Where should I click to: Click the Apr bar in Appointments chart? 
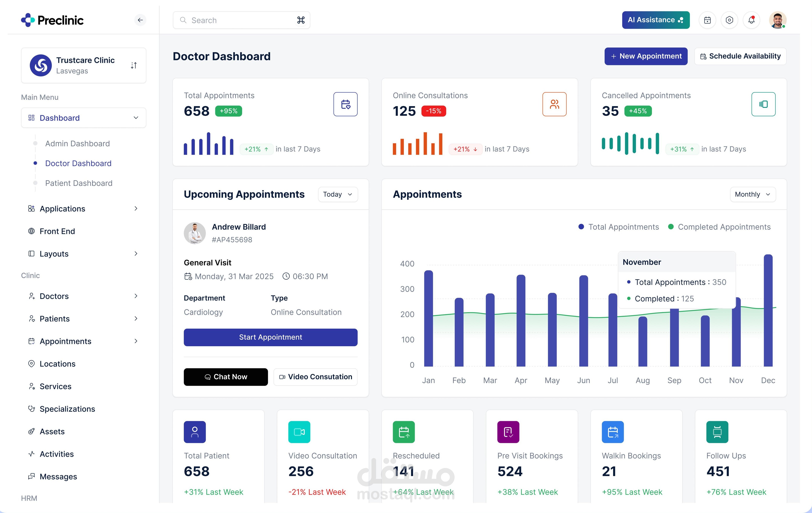pyautogui.click(x=521, y=320)
